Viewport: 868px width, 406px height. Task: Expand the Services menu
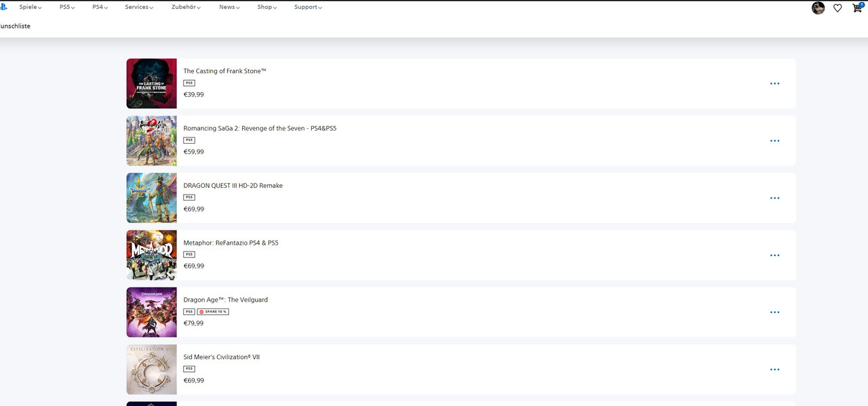(139, 7)
